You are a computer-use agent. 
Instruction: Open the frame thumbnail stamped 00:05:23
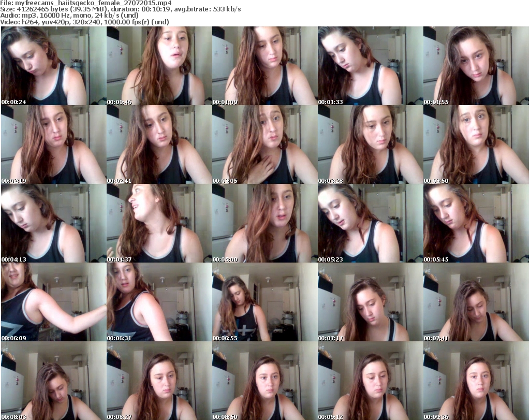pyautogui.click(x=370, y=224)
